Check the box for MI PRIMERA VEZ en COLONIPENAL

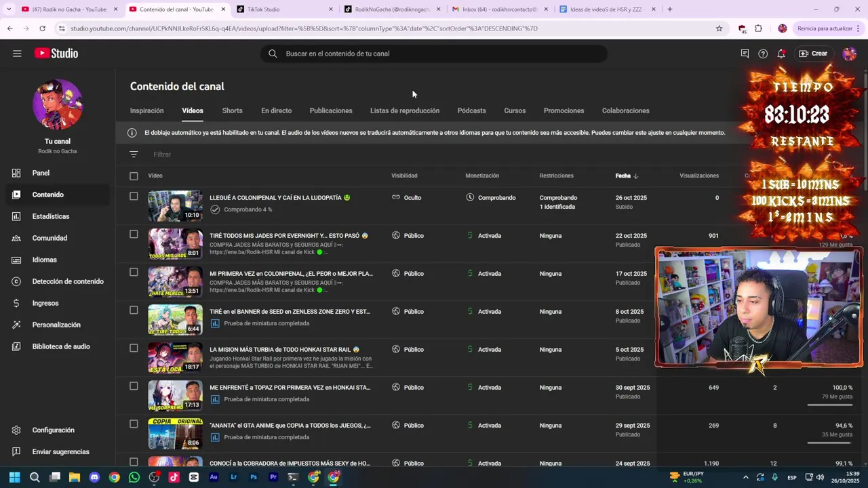coord(134,272)
